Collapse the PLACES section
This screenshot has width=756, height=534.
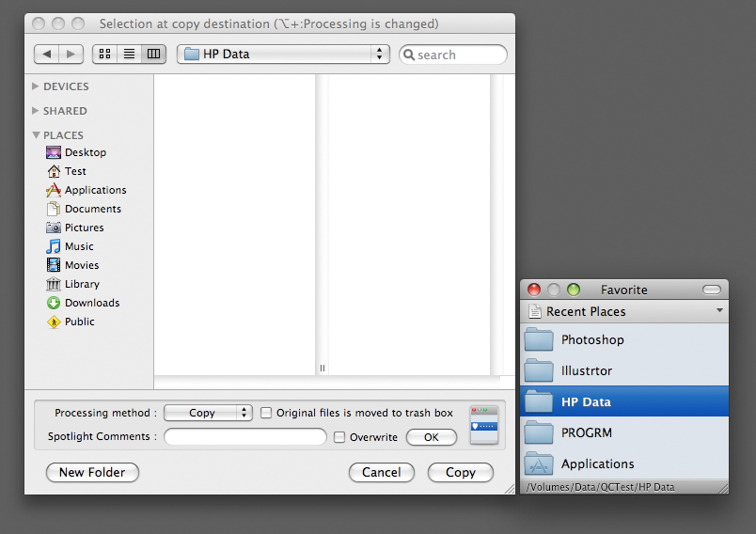(36, 135)
